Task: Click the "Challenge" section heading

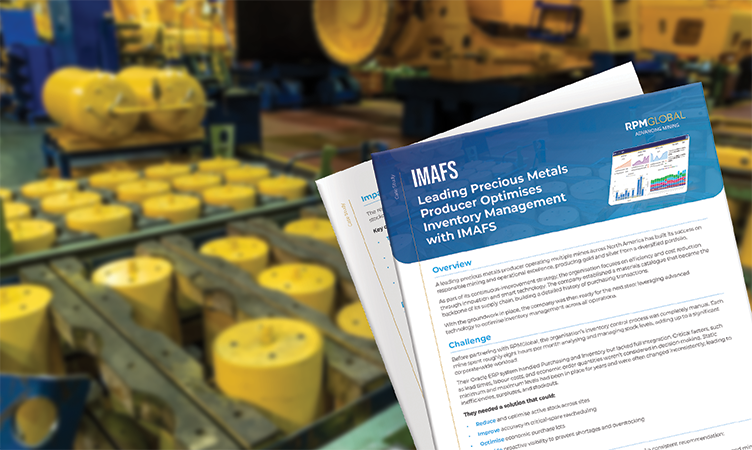Action: pyautogui.click(x=470, y=341)
